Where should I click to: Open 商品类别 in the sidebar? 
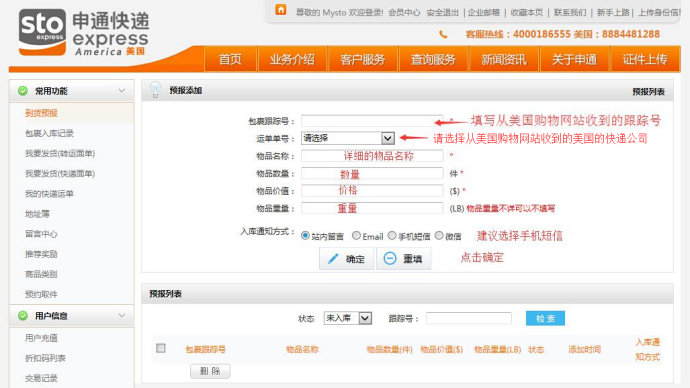pos(41,275)
